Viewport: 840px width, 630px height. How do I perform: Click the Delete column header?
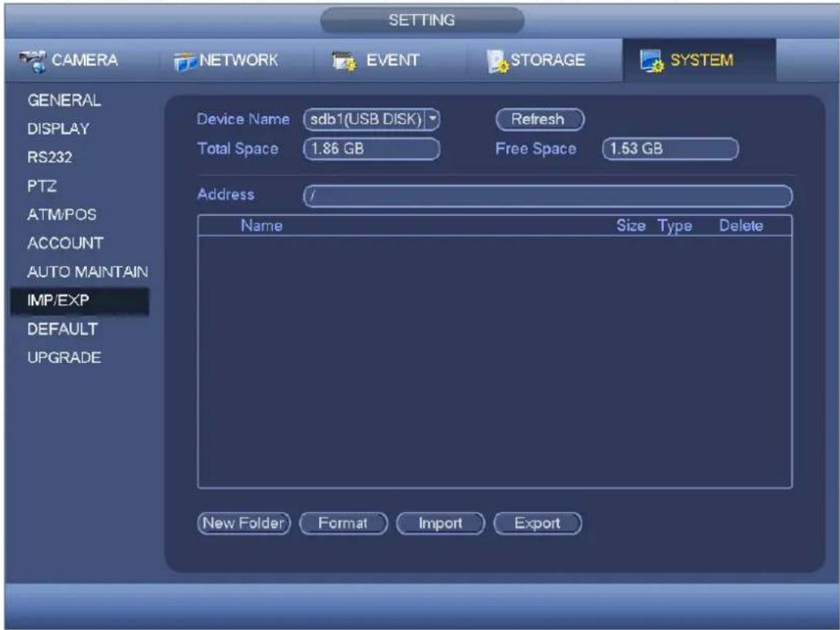coord(741,226)
